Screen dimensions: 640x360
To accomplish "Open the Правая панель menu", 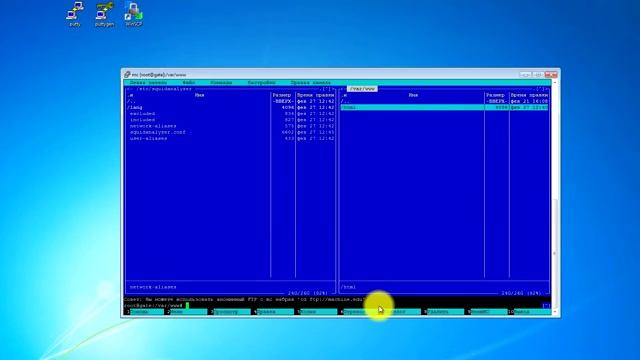I will (x=311, y=82).
